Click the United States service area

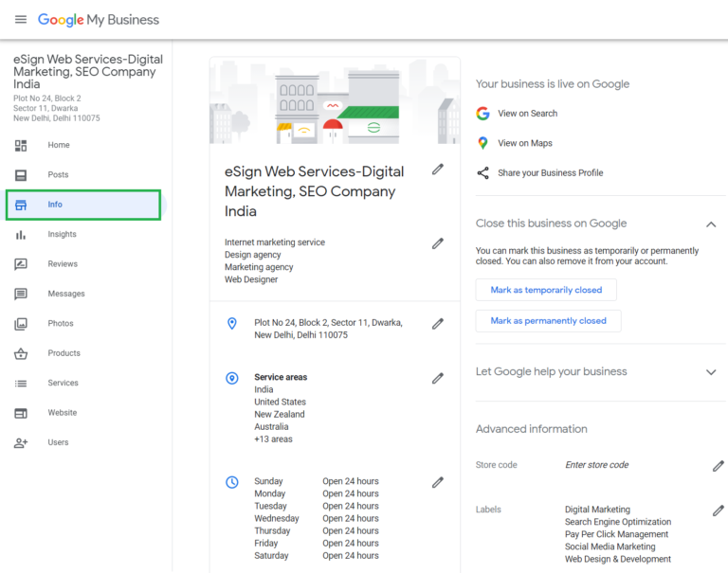coord(280,402)
